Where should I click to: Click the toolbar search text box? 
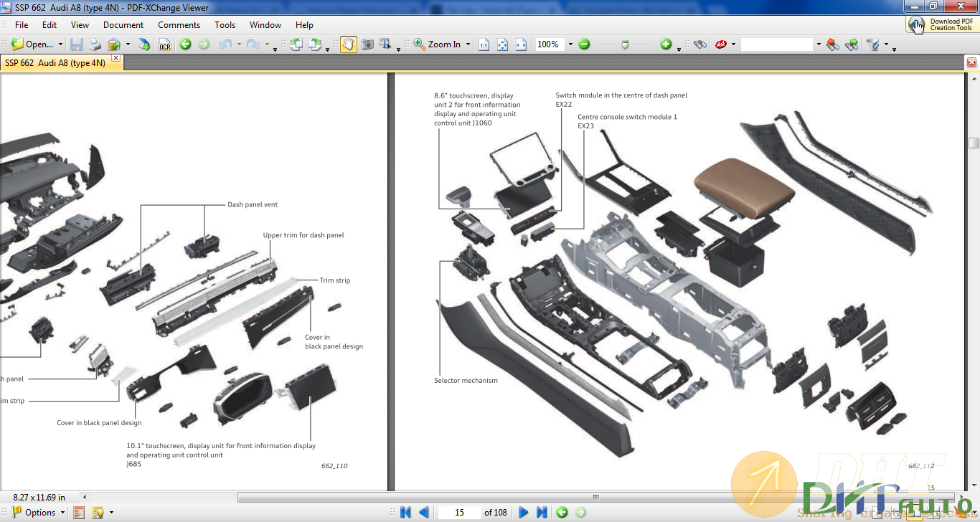[777, 44]
